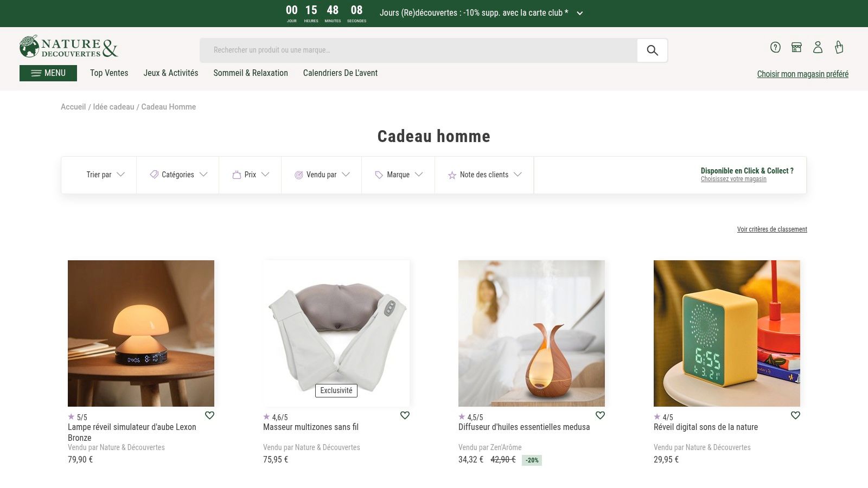Click the store locator icon
Image resolution: width=868 pixels, height=488 pixels.
[x=796, y=47]
